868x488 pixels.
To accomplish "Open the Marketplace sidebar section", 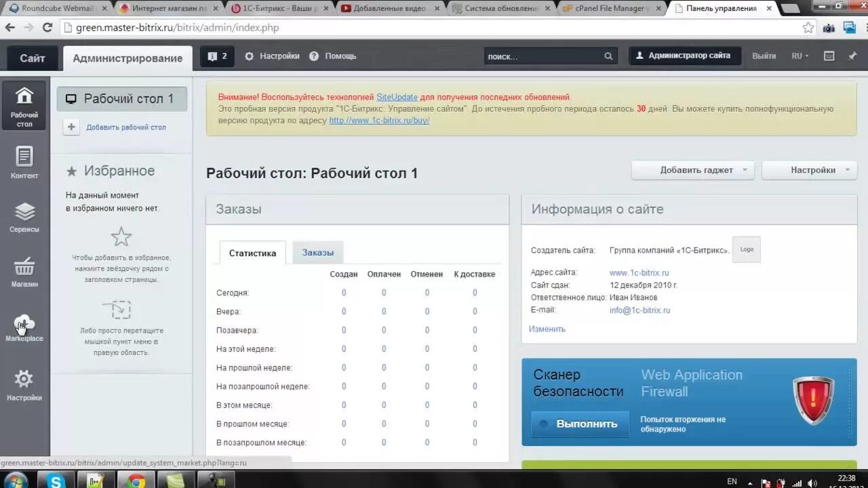I will pos(24,327).
